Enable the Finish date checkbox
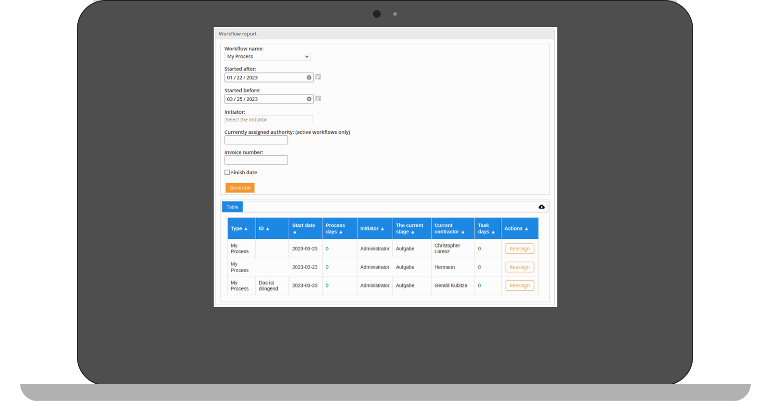770x402 pixels. coord(227,172)
